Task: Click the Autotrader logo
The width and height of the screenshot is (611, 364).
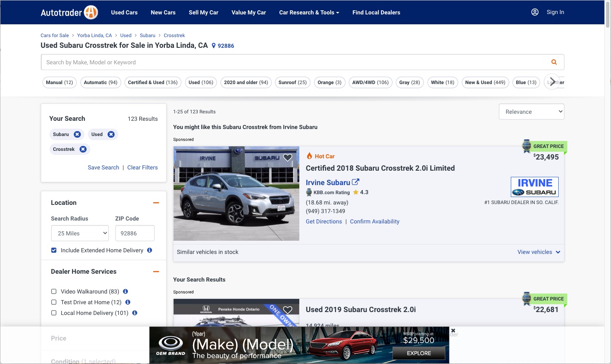Action: (x=69, y=12)
